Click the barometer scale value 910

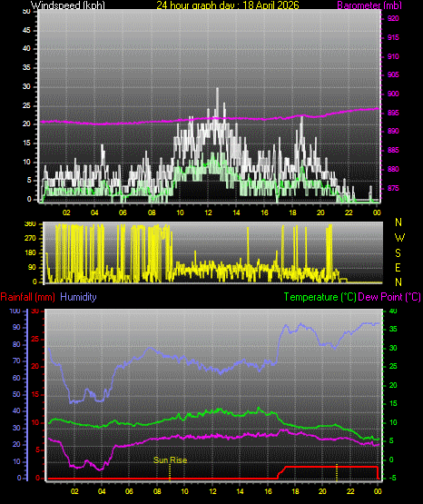(x=393, y=56)
